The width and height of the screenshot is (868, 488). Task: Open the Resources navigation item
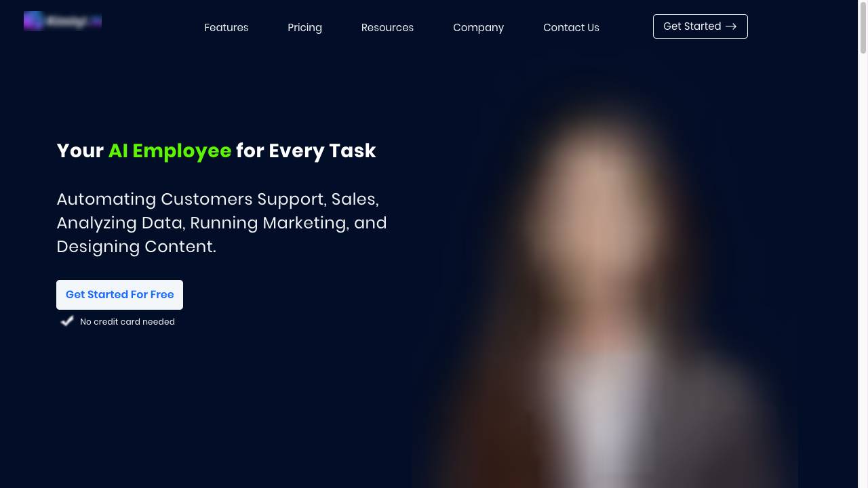click(387, 27)
